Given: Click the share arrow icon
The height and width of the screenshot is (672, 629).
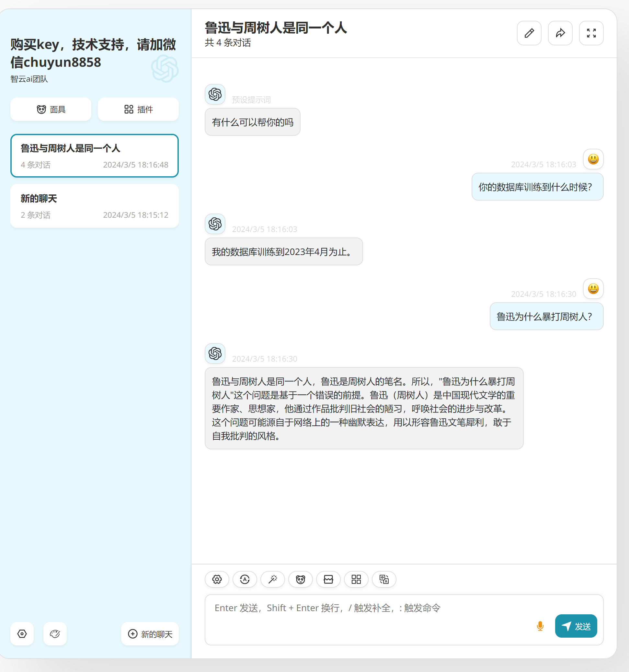Looking at the screenshot, I should tap(560, 33).
